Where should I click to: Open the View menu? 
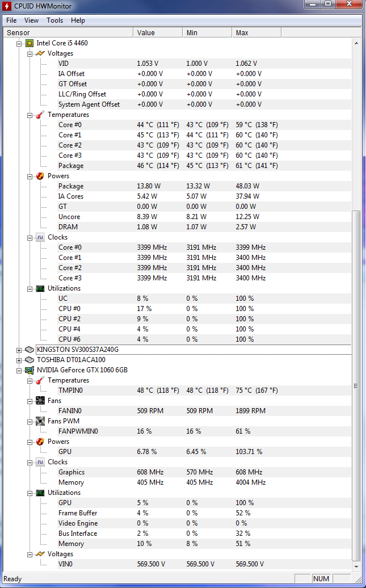click(x=32, y=20)
